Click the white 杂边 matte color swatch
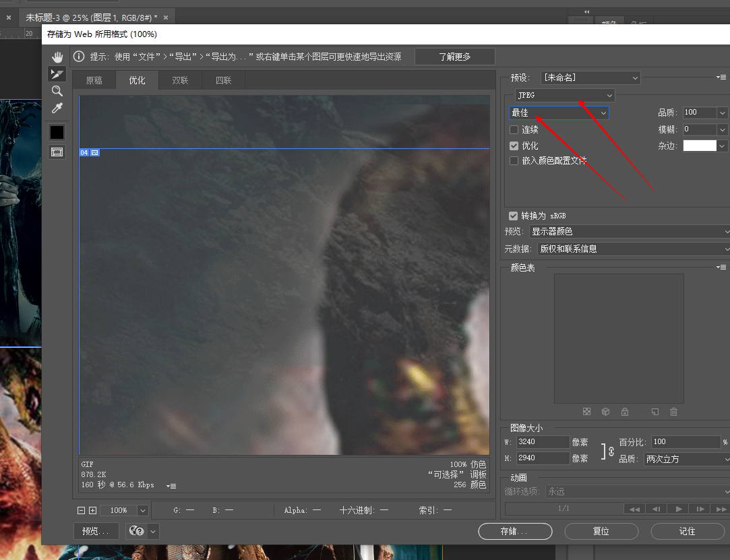 pos(700,146)
